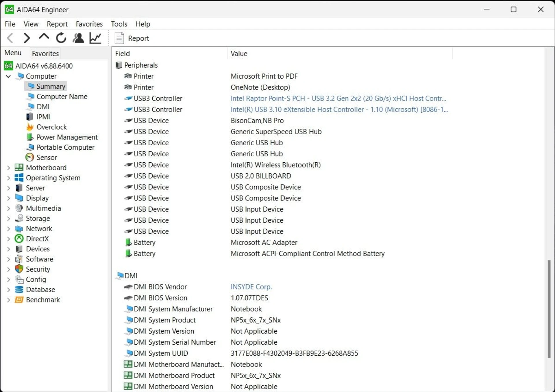The image size is (555, 392).
Task: Expand the Devices tree node
Action: click(x=8, y=249)
